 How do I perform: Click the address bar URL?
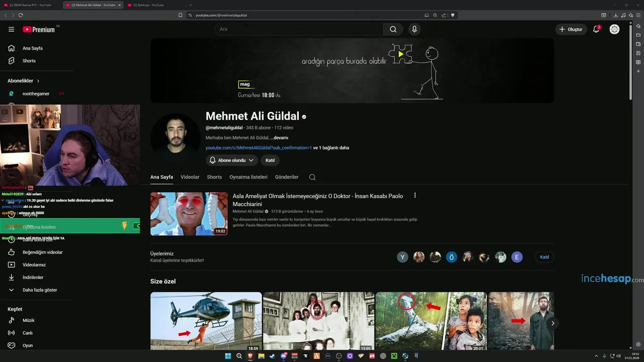[221, 15]
